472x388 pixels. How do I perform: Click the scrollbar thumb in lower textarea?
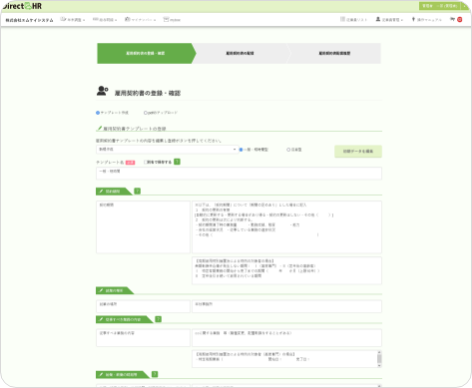point(379,359)
